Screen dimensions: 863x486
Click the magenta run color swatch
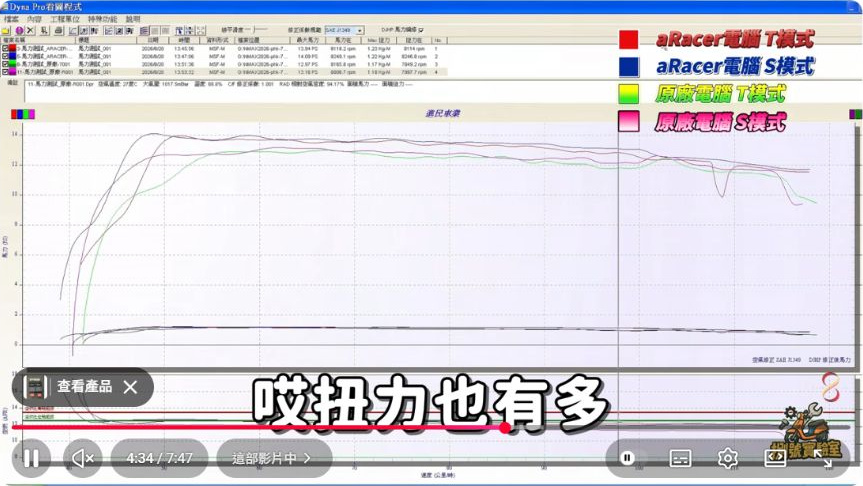(x=12, y=72)
